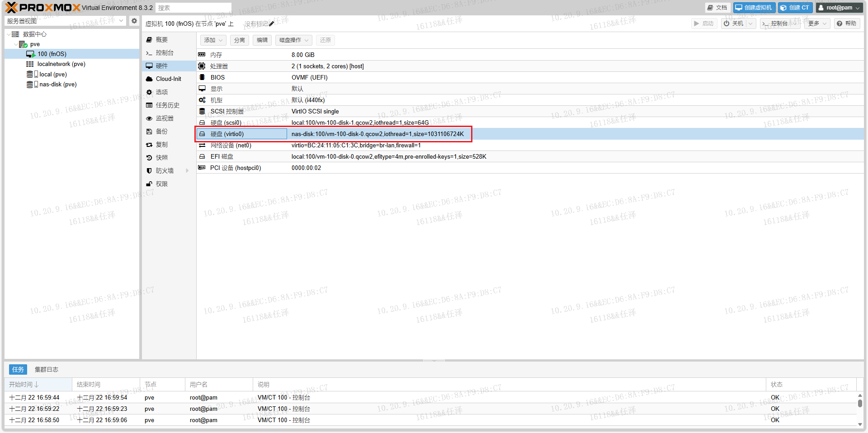Switch to the 集群日志 tab

point(47,370)
